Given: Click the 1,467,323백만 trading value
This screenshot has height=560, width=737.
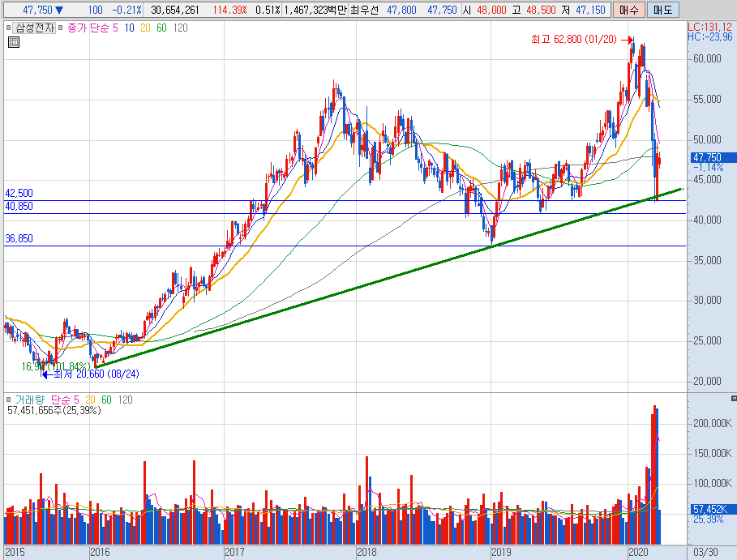Looking at the screenshot, I should click(x=315, y=10).
